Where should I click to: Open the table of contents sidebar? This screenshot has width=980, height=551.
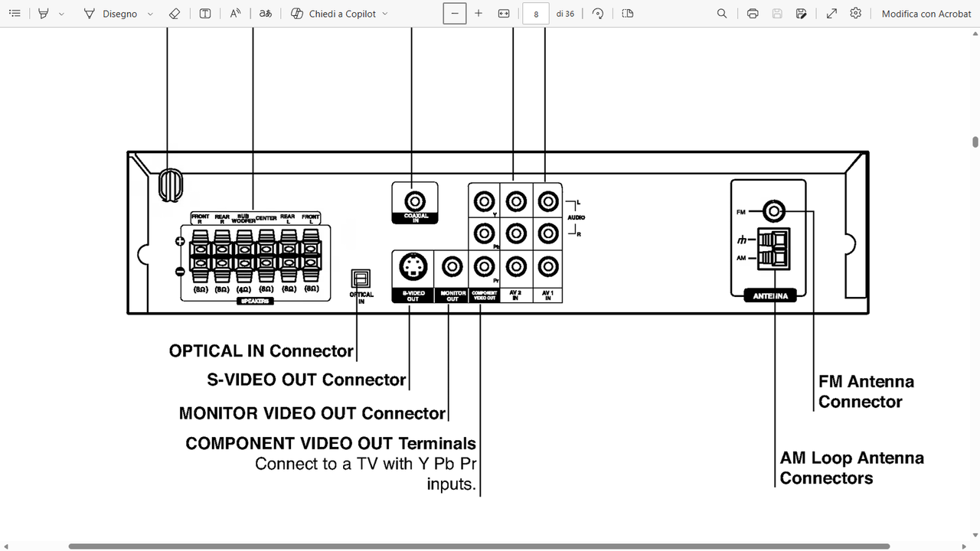(x=15, y=14)
